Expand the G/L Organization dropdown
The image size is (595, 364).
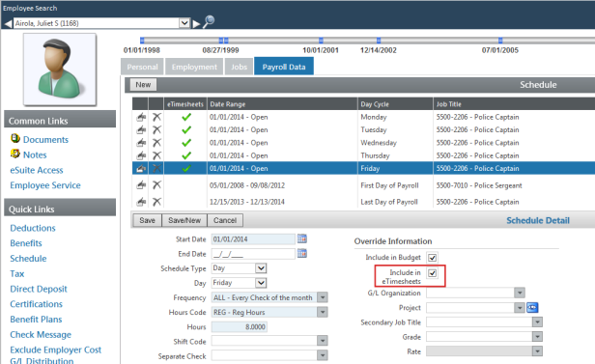coord(520,293)
